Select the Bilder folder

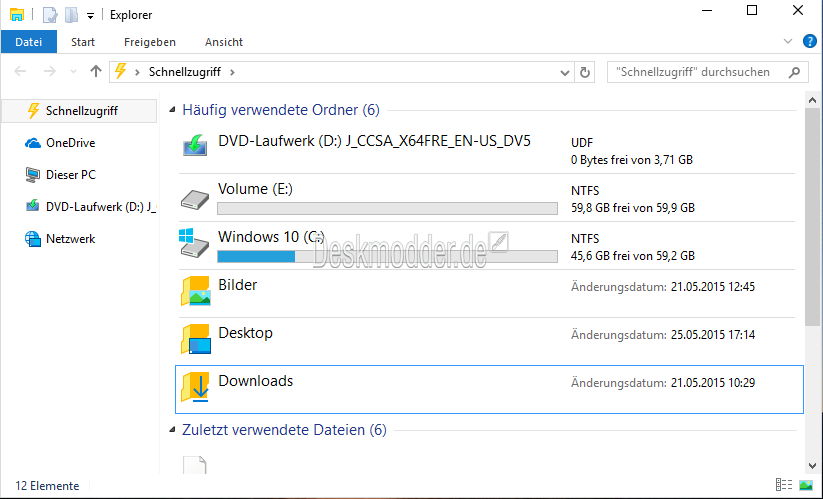[487, 294]
